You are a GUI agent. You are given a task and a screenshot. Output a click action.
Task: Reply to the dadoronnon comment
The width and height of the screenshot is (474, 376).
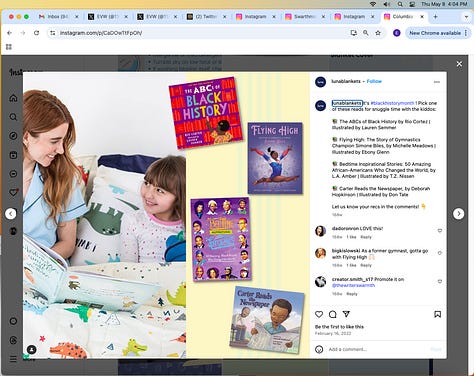click(366, 237)
